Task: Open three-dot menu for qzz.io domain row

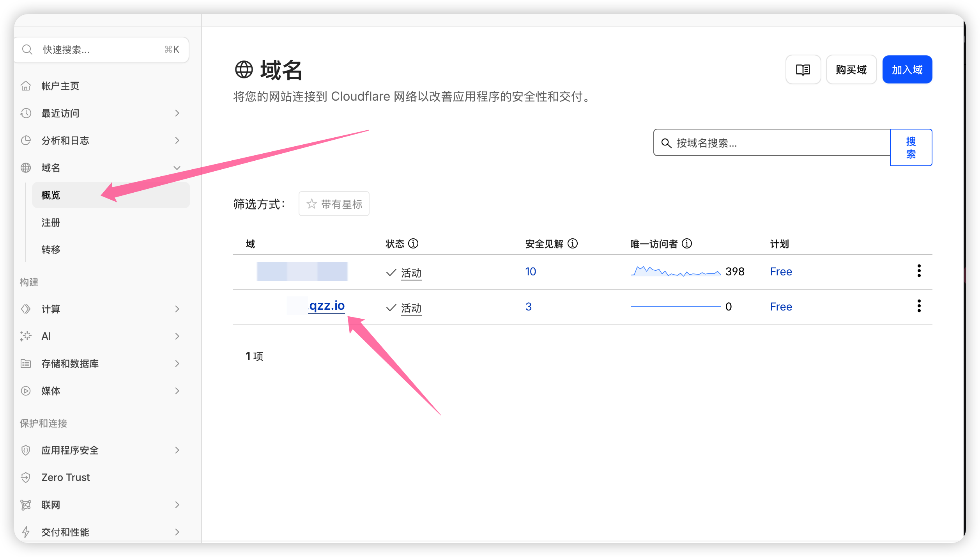Action: point(919,306)
